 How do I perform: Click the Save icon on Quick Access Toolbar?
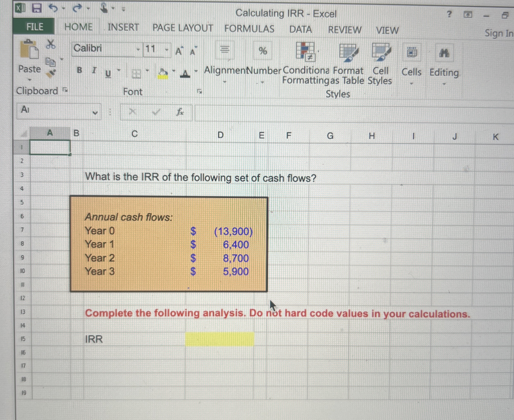pos(37,8)
